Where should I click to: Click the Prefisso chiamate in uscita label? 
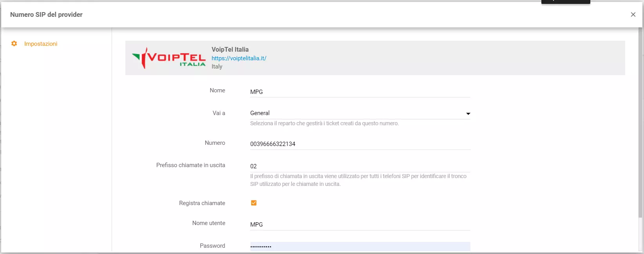[190, 165]
